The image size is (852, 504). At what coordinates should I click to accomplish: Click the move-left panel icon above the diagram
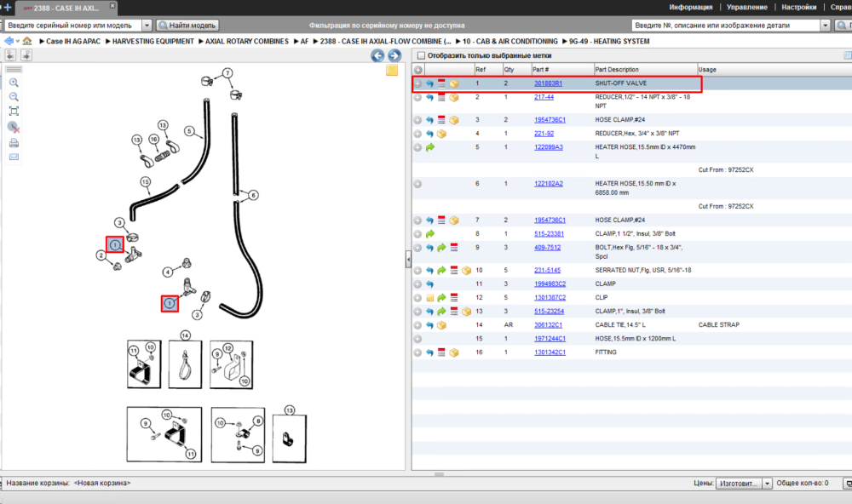11,55
